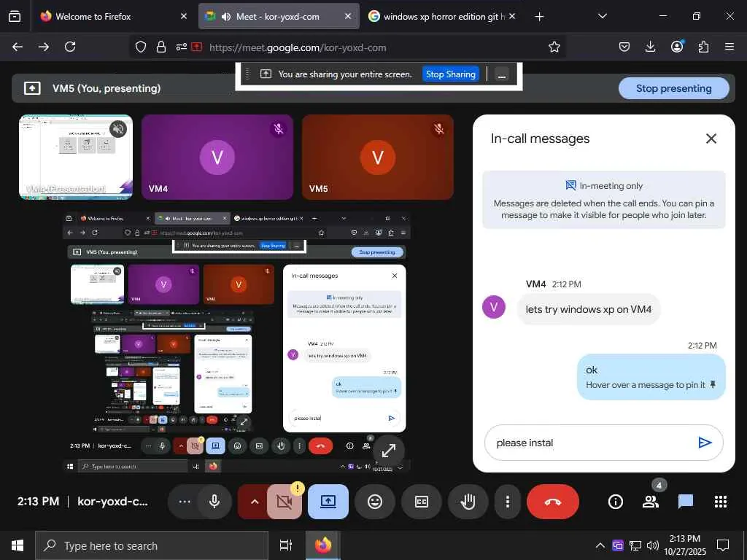The width and height of the screenshot is (747, 560).
Task: Open Firefox account icon
Action: 677,47
